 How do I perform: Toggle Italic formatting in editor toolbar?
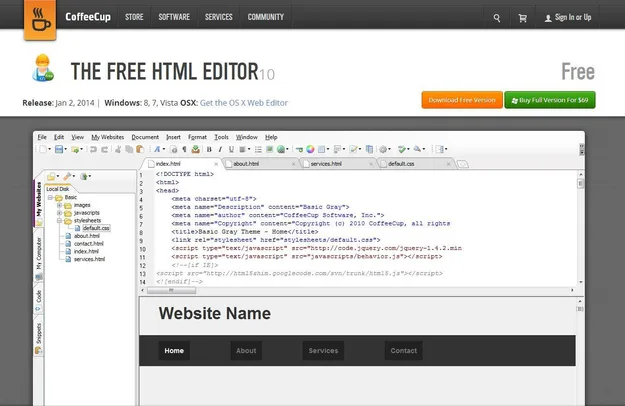click(x=220, y=149)
